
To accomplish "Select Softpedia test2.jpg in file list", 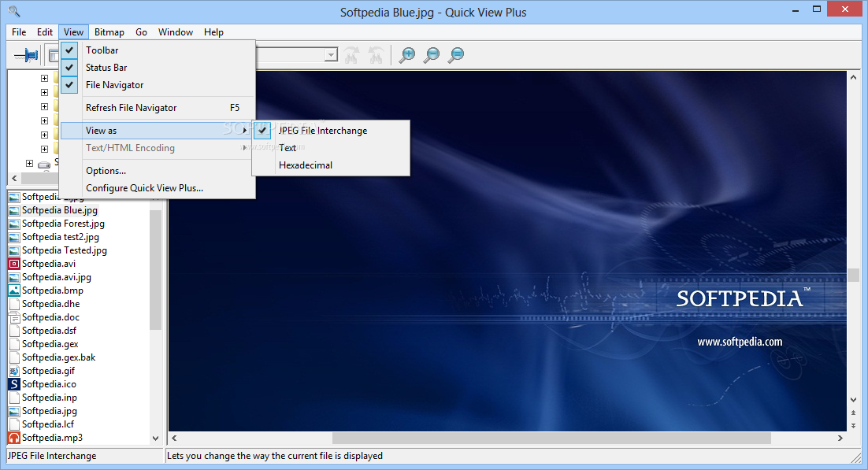I will [x=61, y=237].
